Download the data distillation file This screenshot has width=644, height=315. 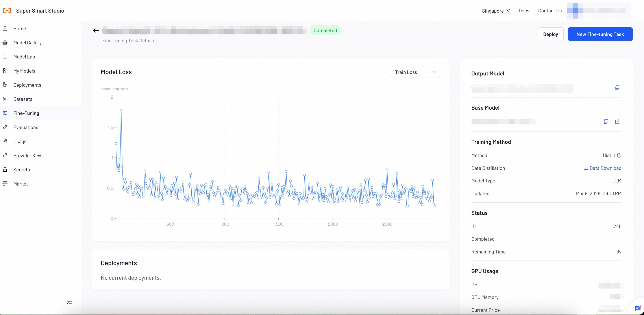(602, 168)
